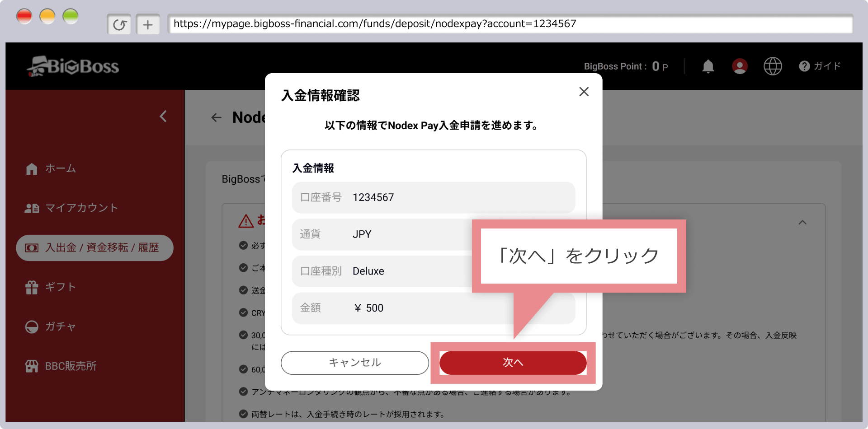Click the gacha capsule icon in the sidebar
Viewport: 868px width, 429px height.
32,327
